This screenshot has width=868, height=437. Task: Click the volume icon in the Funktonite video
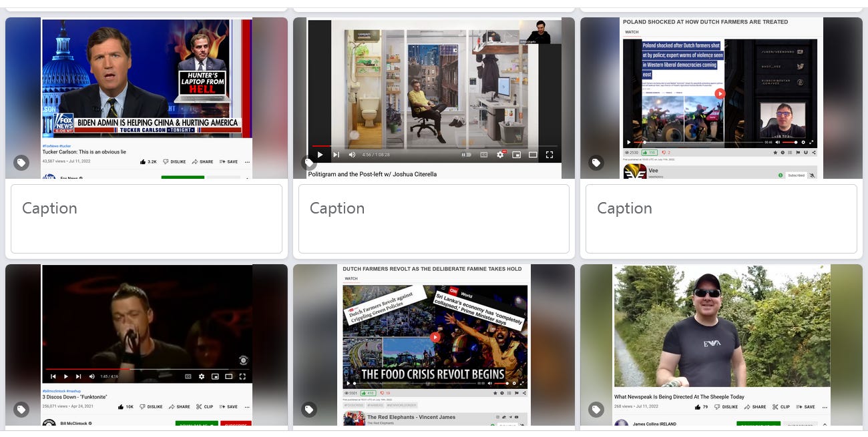[x=92, y=376]
